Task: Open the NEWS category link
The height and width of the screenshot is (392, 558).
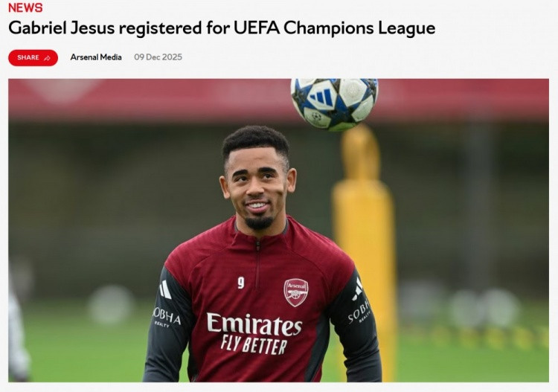Action: [x=25, y=7]
